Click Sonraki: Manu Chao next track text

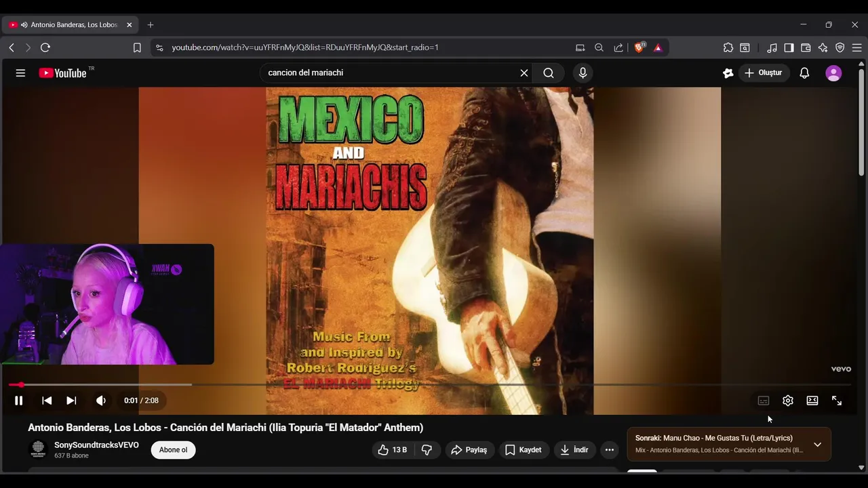click(713, 438)
